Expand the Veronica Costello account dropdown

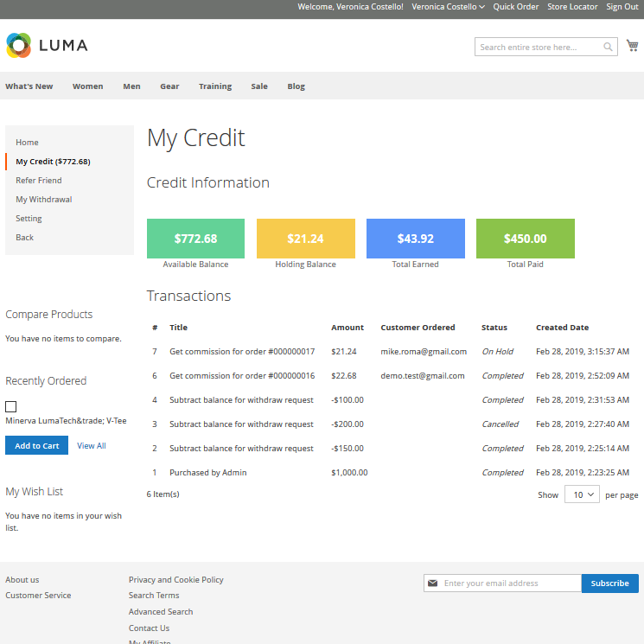coord(448,7)
